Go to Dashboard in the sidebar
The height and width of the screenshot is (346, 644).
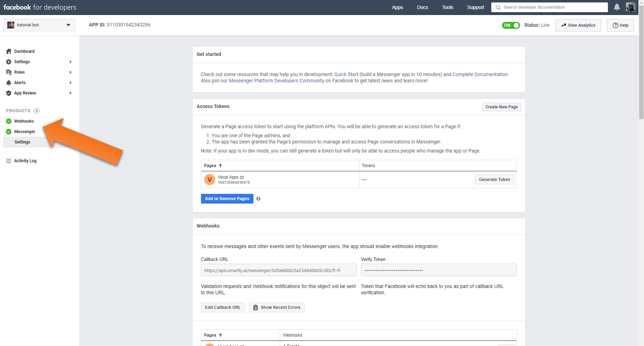pos(24,51)
